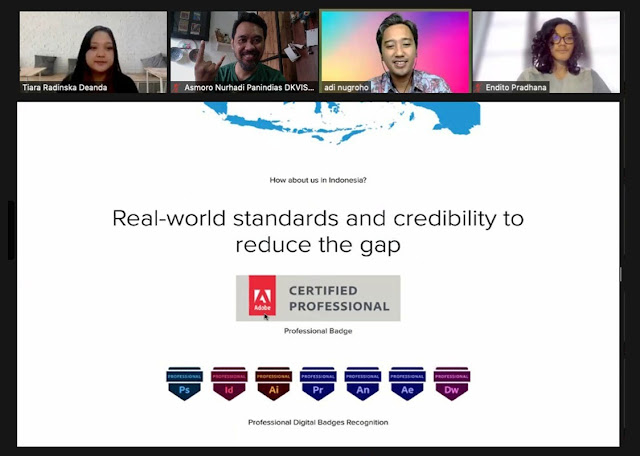Click the 'Tiara Radinska Deanda' name label
The height and width of the screenshot is (456, 640).
click(64, 87)
